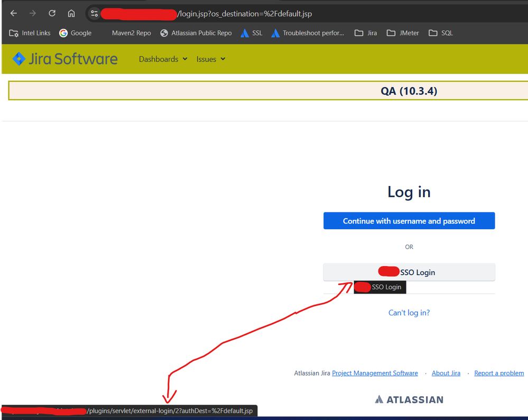Open the SQL bookmarks folder
The image size is (528, 420).
pos(440,33)
